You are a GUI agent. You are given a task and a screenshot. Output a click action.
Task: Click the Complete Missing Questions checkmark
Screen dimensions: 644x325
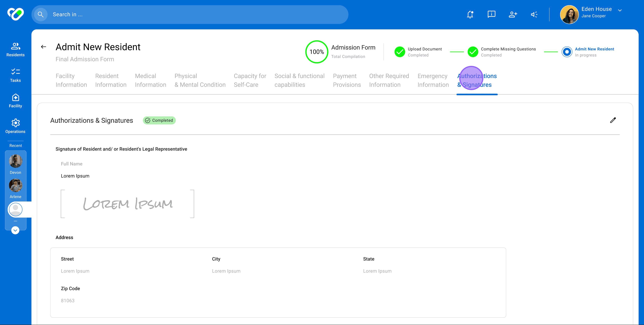(473, 52)
